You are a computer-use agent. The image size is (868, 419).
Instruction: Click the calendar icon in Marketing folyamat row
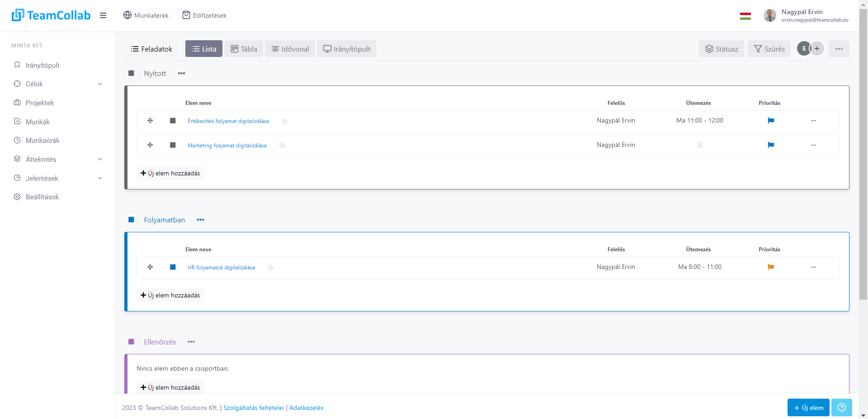(x=699, y=145)
